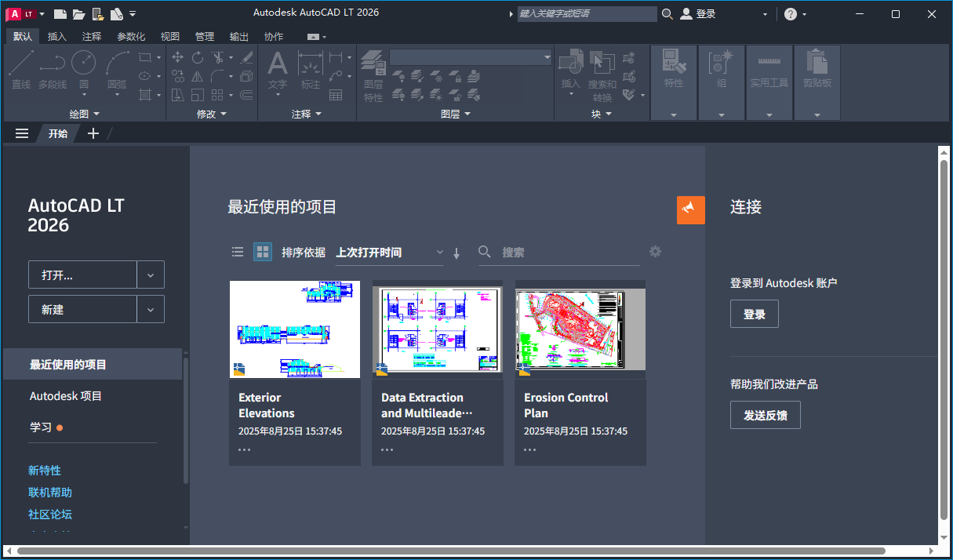Image resolution: width=953 pixels, height=560 pixels.
Task: Open Layer Properties (图层特性) icon
Action: click(373, 63)
